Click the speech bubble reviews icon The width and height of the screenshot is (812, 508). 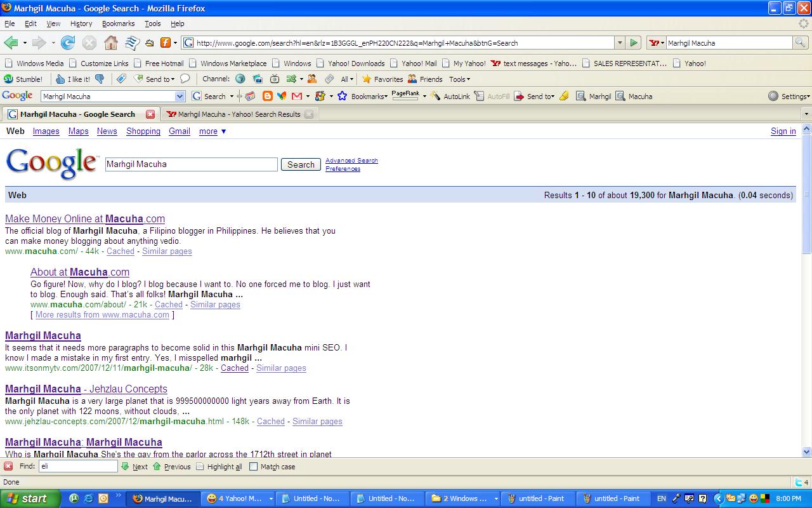click(185, 79)
